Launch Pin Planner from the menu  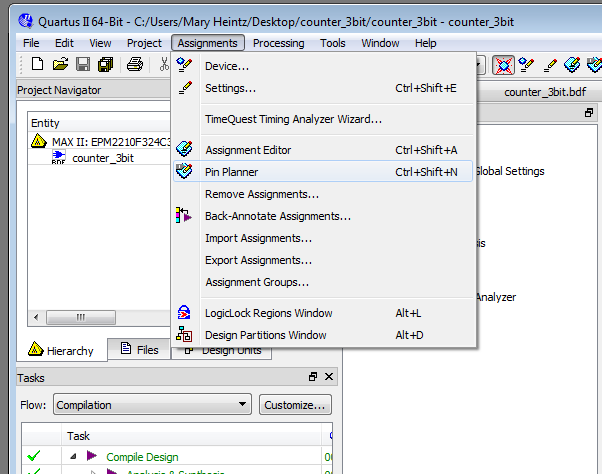pos(323,172)
